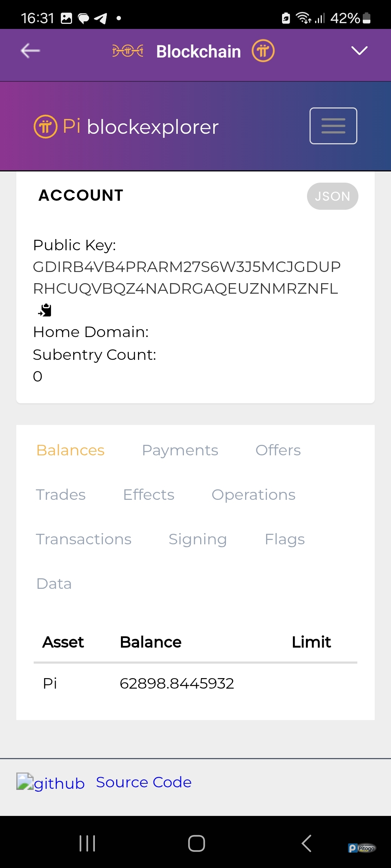The width and height of the screenshot is (391, 868).
Task: Tap the blockchain chain logo icon
Action: tap(128, 51)
